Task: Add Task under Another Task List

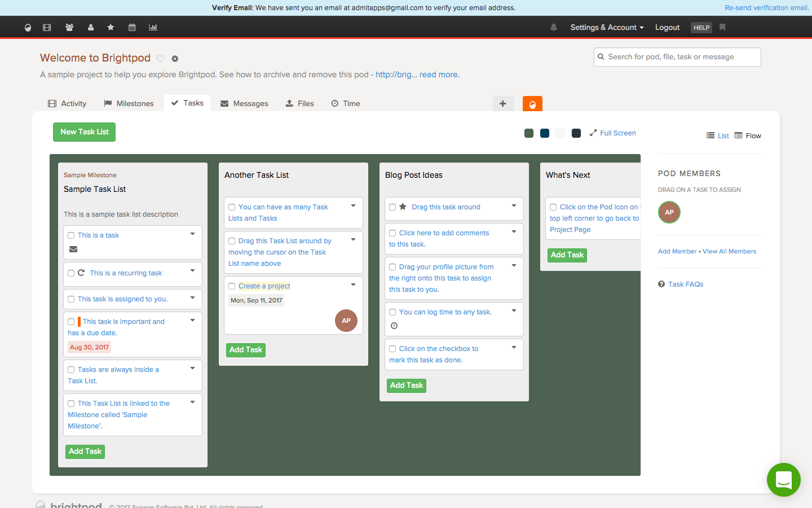Action: 246,350
